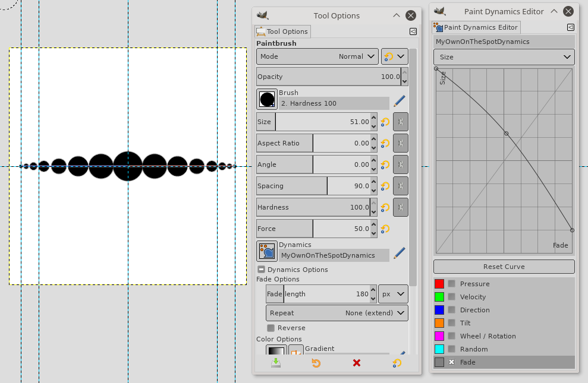
Task: Click the green Velocity color swatch
Action: [x=439, y=297]
